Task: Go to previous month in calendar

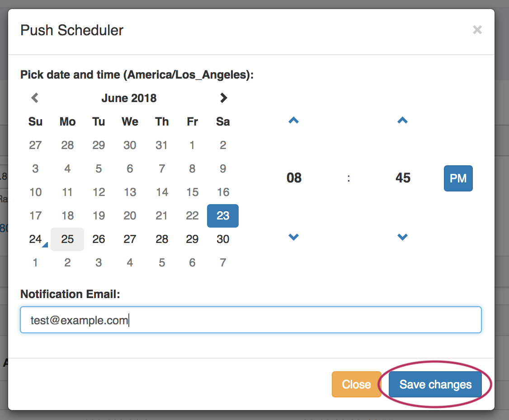Action: (x=35, y=98)
